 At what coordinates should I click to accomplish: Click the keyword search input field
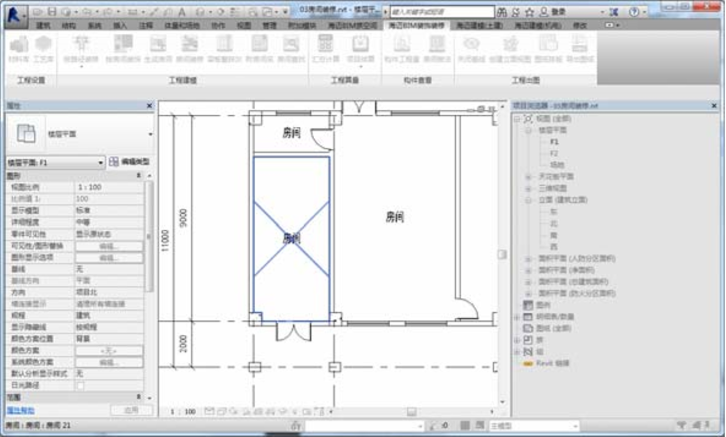pyautogui.click(x=442, y=12)
